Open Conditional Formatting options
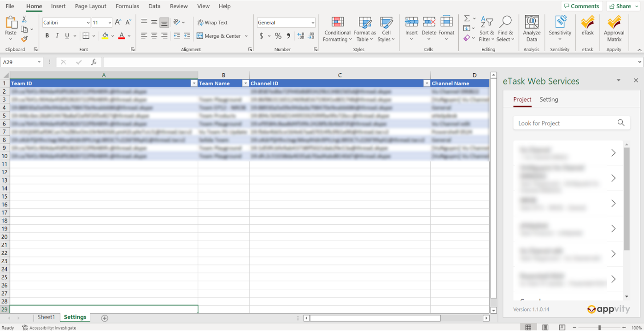Image resolution: width=644 pixels, height=335 pixels. pyautogui.click(x=337, y=29)
